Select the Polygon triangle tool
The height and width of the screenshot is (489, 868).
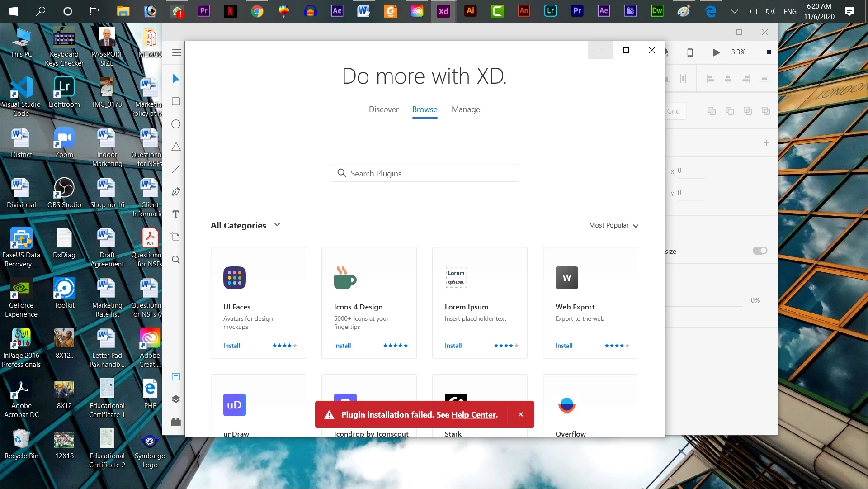176,147
